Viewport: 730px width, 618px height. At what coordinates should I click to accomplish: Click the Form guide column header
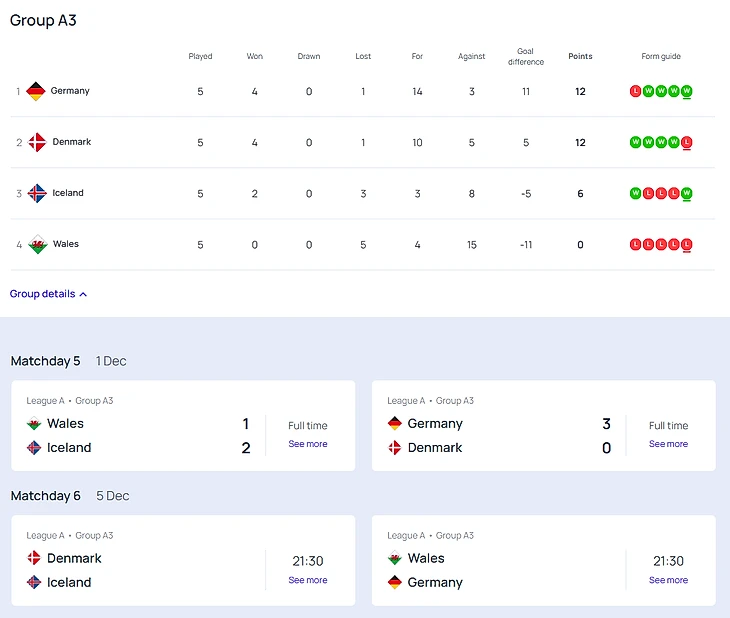click(x=661, y=57)
